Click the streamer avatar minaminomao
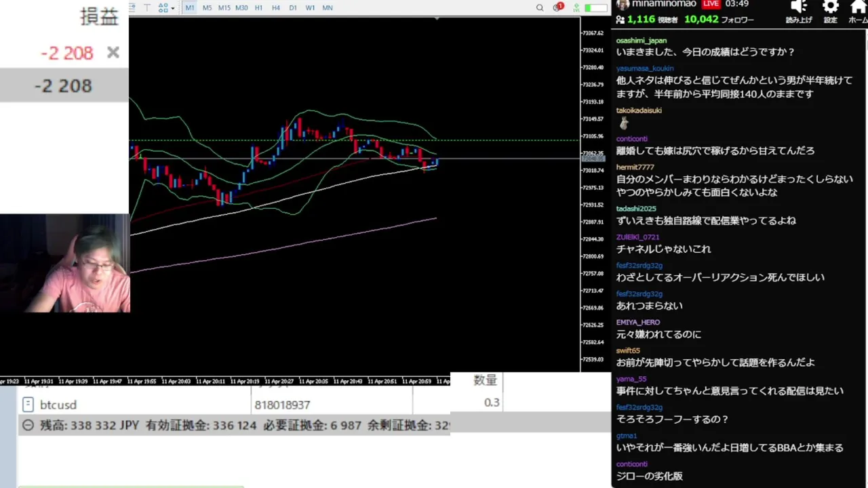Screen dimensions: 868x488 tap(623, 5)
